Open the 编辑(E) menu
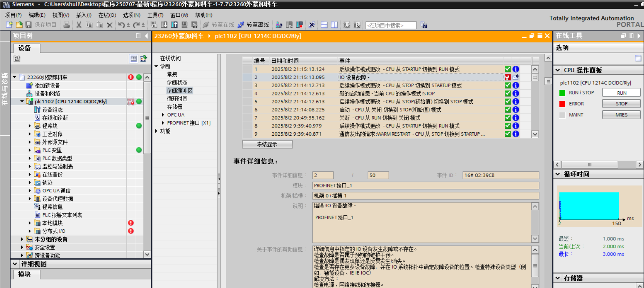The image size is (644, 288). coord(37,15)
